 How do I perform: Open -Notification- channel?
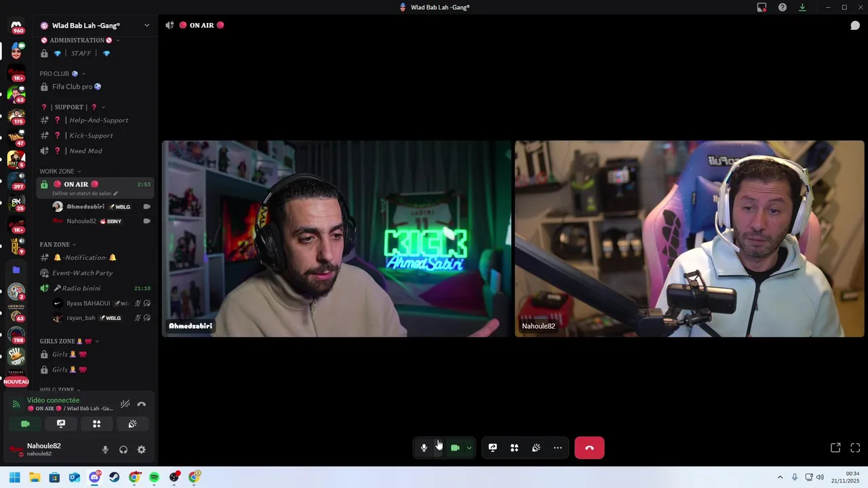pyautogui.click(x=95, y=258)
